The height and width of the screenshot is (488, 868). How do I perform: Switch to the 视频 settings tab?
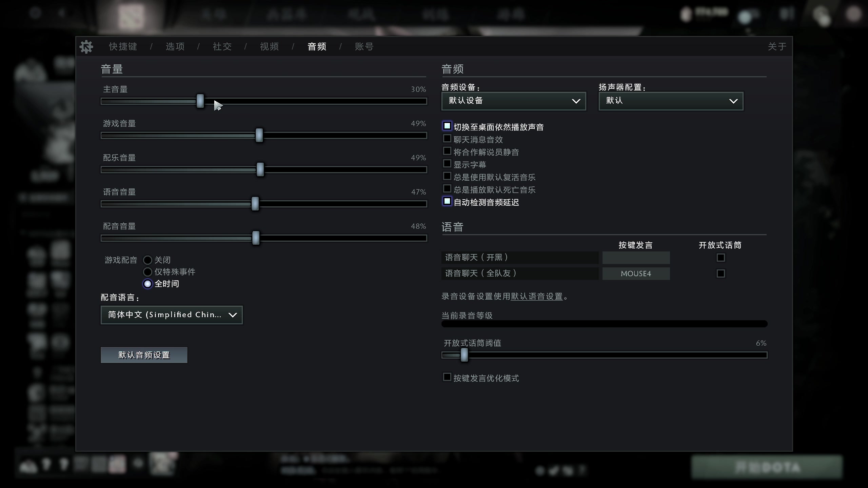click(x=269, y=46)
